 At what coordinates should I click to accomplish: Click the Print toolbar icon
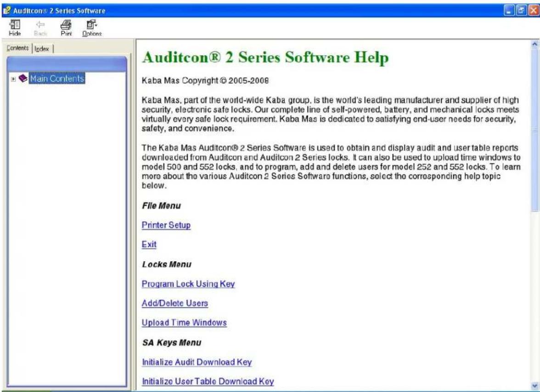coord(66,28)
